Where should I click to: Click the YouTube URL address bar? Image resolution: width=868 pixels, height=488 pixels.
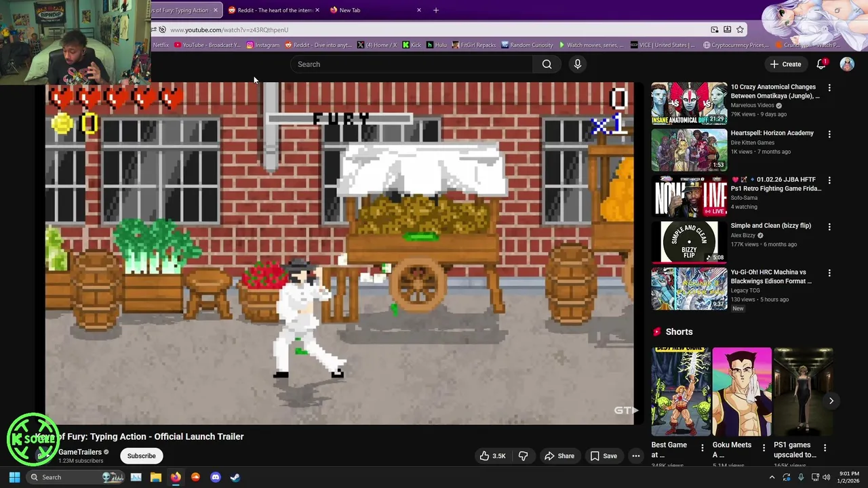pos(434,30)
